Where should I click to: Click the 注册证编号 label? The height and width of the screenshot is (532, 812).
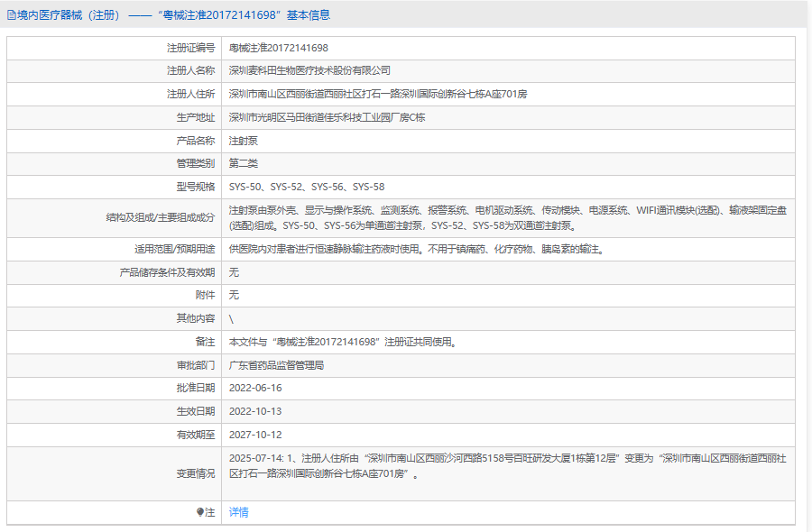point(190,48)
